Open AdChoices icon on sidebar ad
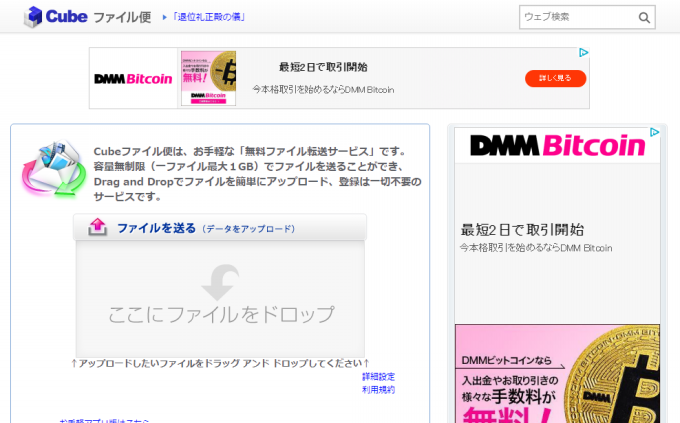The height and width of the screenshot is (423, 680). click(654, 132)
